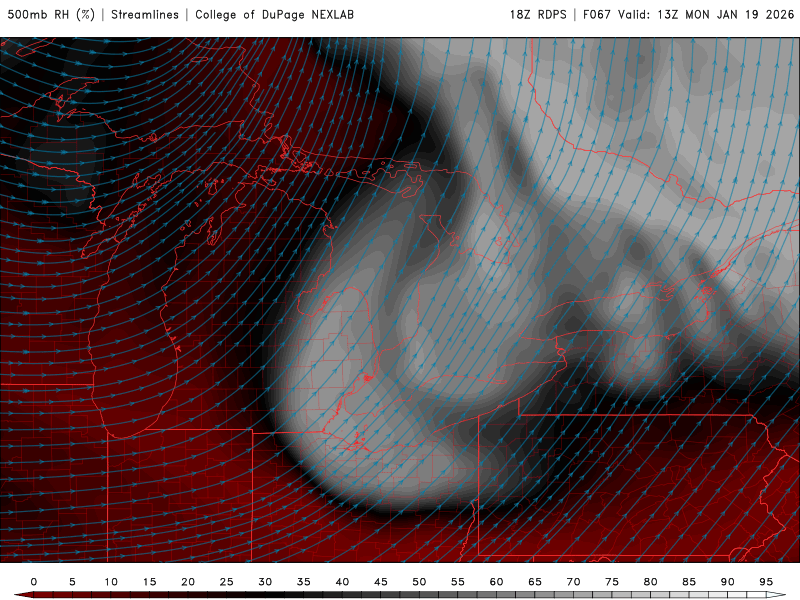Click the '80' color scale label

coord(651,582)
